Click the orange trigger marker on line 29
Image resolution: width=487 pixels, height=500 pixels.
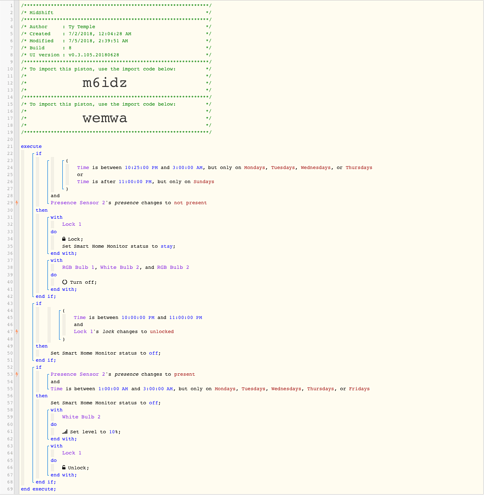(x=17, y=203)
